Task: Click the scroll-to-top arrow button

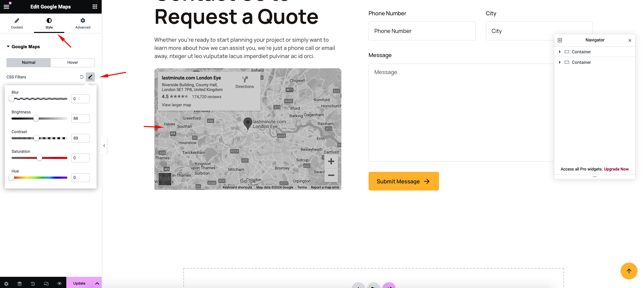Action: 629,271
